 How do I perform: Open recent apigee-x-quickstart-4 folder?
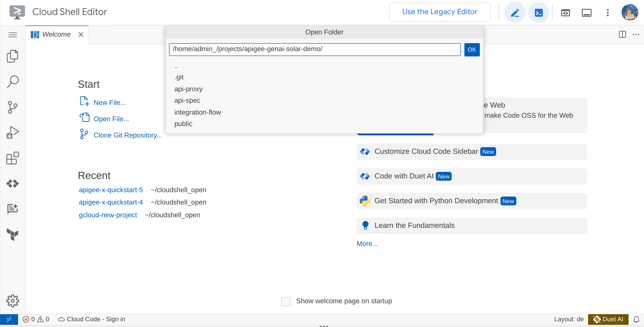click(x=111, y=202)
